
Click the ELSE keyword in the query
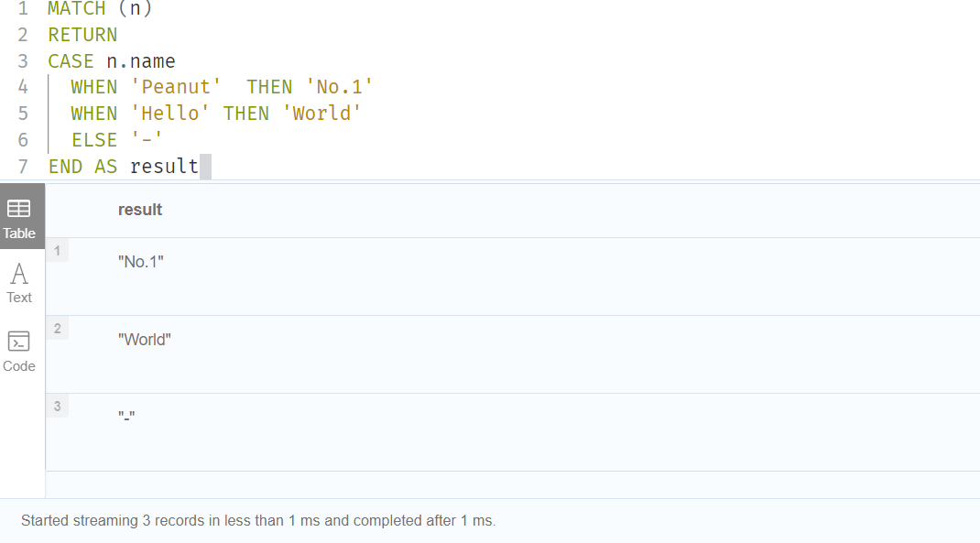pos(94,140)
